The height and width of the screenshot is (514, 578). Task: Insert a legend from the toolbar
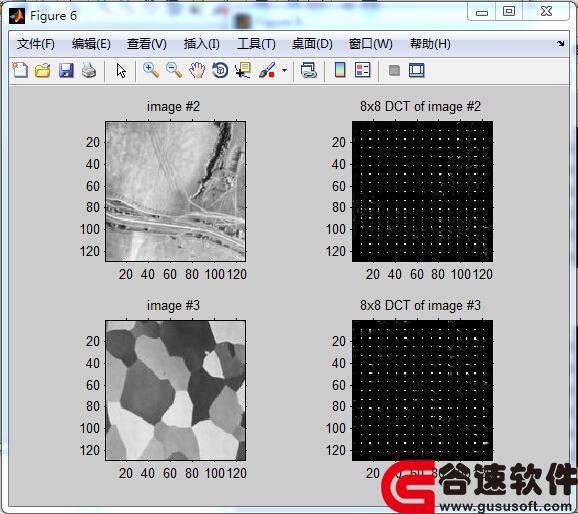click(x=363, y=70)
